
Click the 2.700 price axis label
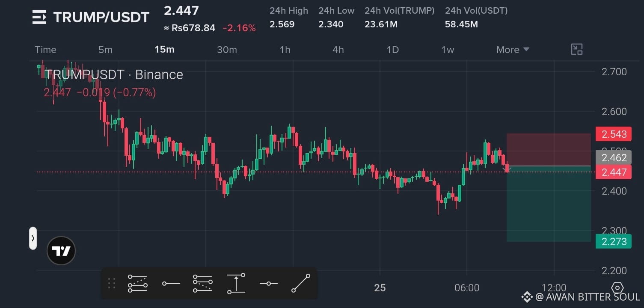pos(614,72)
